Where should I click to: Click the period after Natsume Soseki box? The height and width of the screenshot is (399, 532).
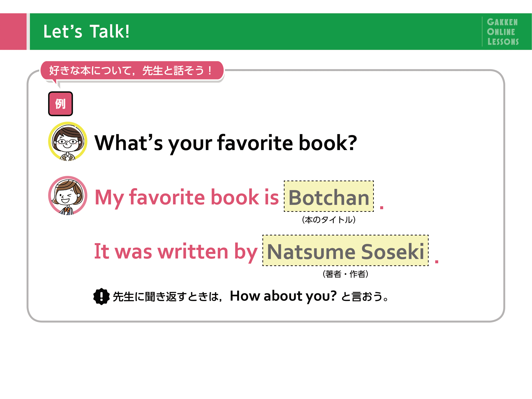tap(437, 261)
